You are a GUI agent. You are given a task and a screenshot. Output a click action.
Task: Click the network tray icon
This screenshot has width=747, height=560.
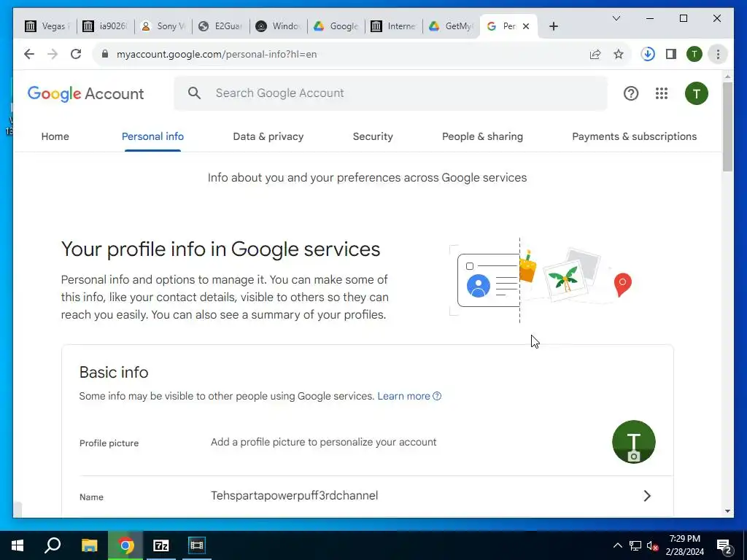(x=635, y=545)
